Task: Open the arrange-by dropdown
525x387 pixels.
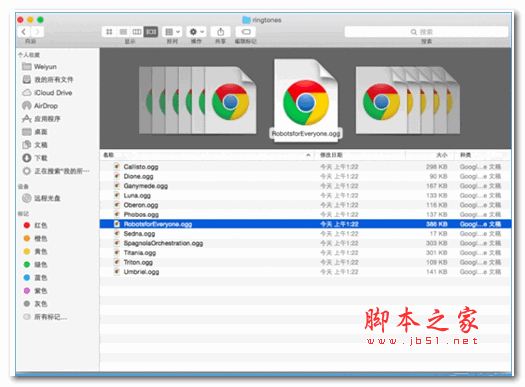Action: [172, 32]
